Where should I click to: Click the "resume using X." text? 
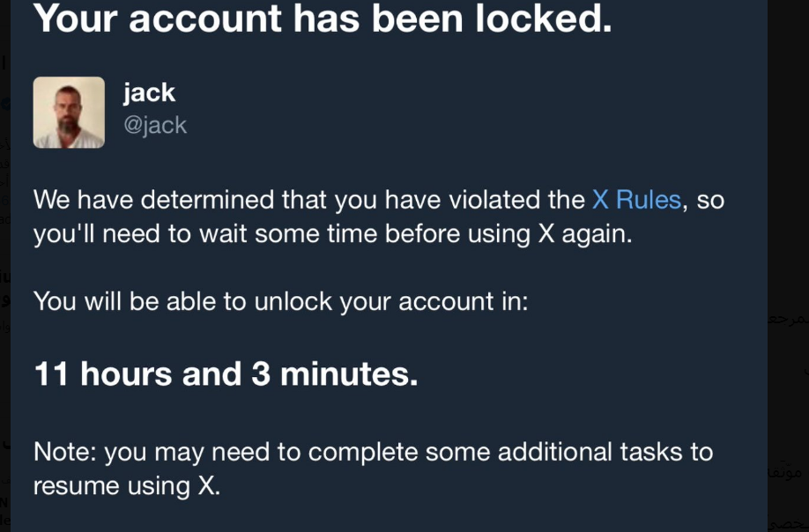tap(127, 485)
